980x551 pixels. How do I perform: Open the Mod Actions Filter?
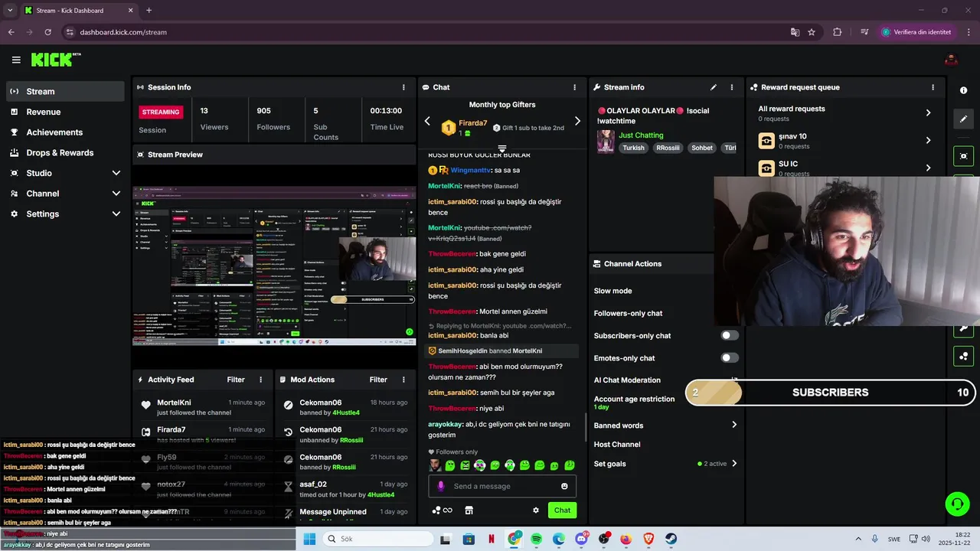coord(378,380)
